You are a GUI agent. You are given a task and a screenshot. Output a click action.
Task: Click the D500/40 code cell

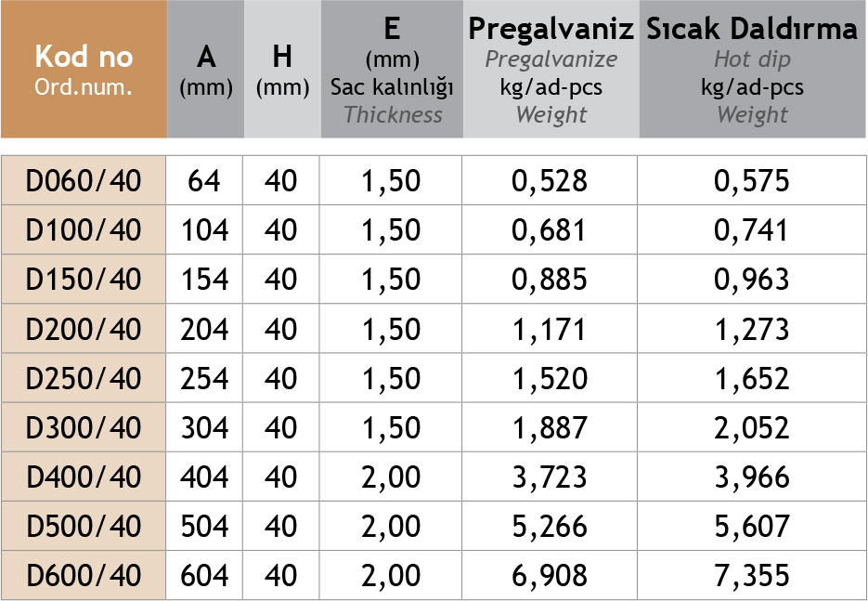pos(84,527)
